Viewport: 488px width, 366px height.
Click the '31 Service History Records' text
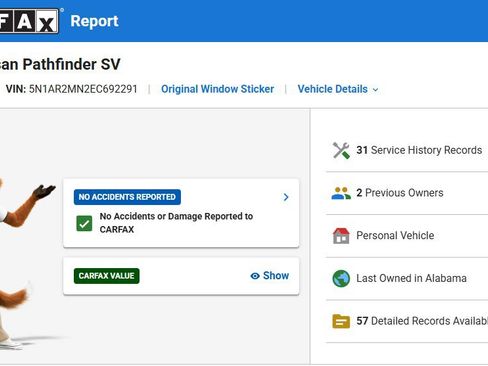click(x=419, y=150)
